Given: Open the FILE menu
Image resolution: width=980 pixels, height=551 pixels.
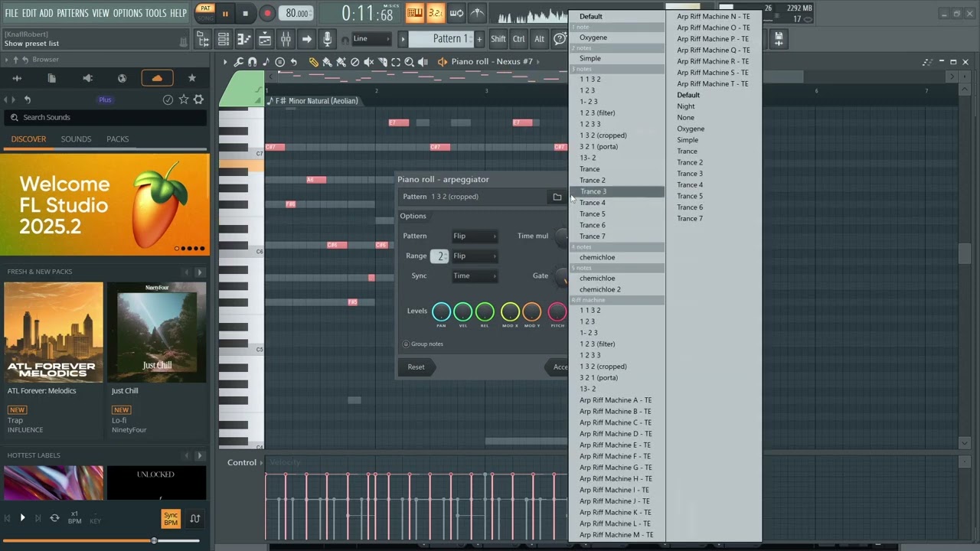Looking at the screenshot, I should pyautogui.click(x=11, y=13).
